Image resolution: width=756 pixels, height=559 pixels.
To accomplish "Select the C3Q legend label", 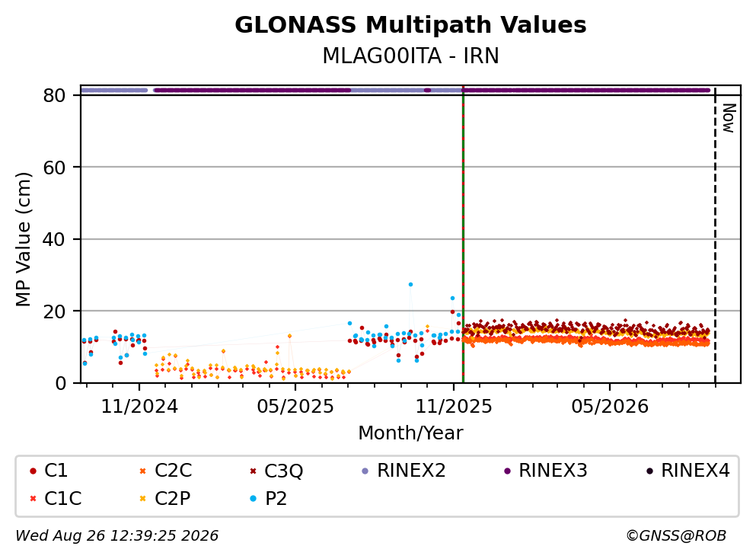I will (283, 471).
